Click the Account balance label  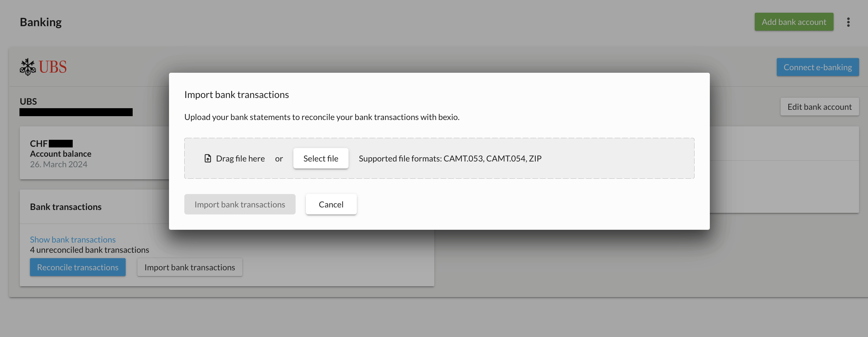point(61,154)
